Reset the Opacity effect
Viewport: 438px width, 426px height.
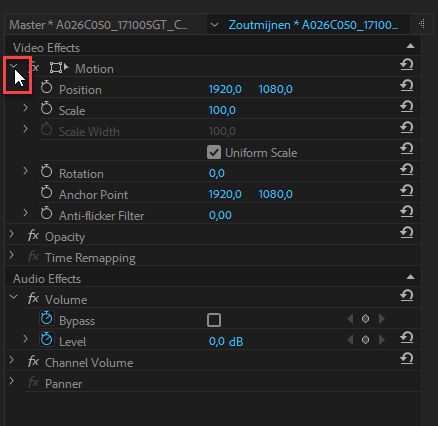407,232
